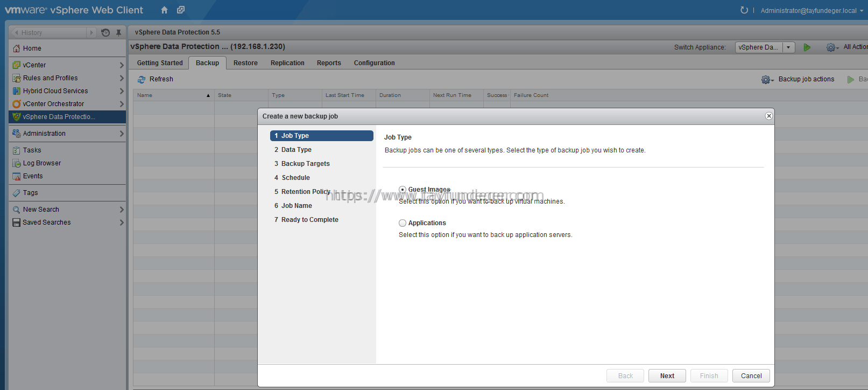
Task: Click the Back button in the wizard
Action: (625, 376)
